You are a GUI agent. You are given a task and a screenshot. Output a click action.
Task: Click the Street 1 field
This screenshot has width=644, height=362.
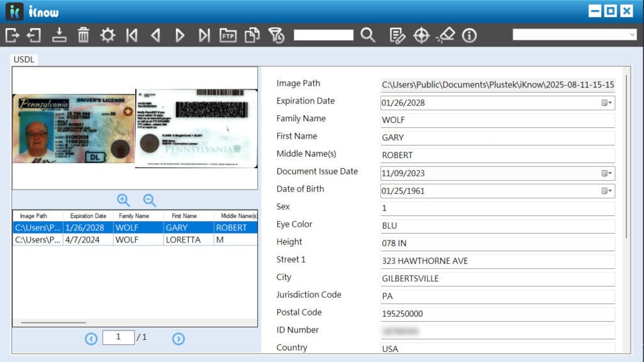click(498, 261)
